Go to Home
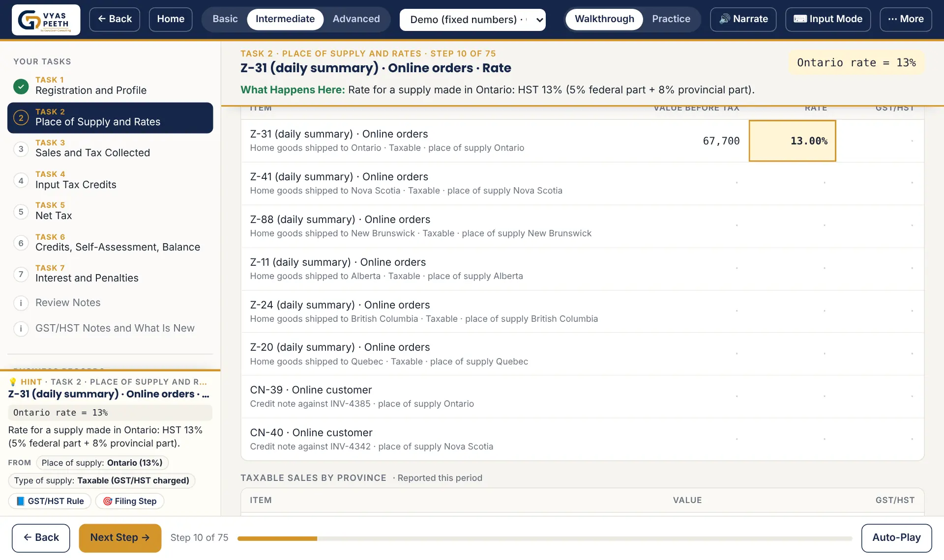944x560 pixels. [171, 19]
